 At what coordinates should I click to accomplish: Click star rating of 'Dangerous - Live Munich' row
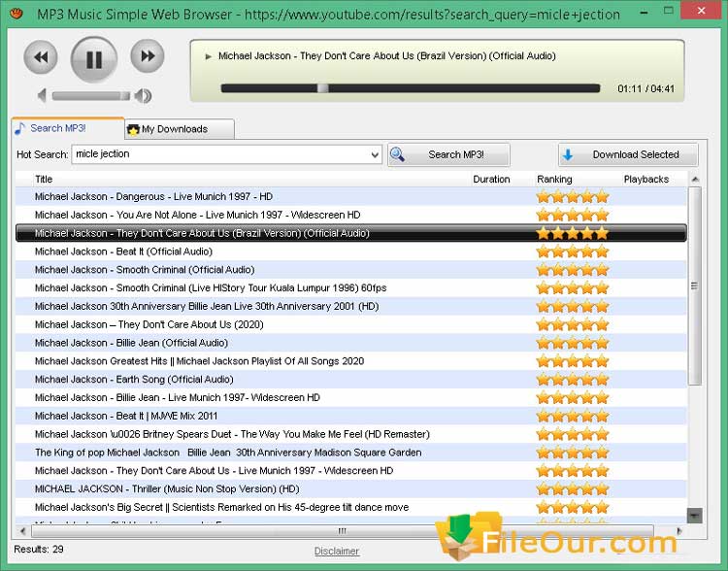[x=573, y=196]
